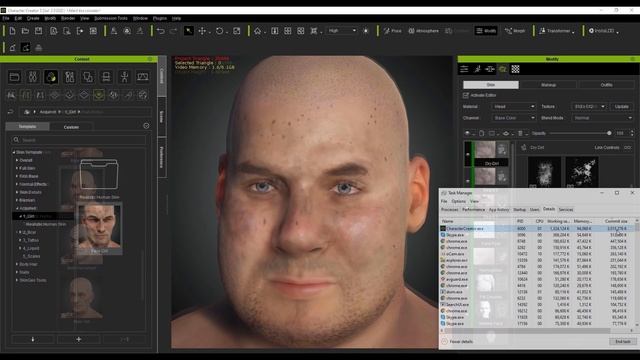Click the Content search field
The height and width of the screenshot is (360, 640).
point(78,140)
